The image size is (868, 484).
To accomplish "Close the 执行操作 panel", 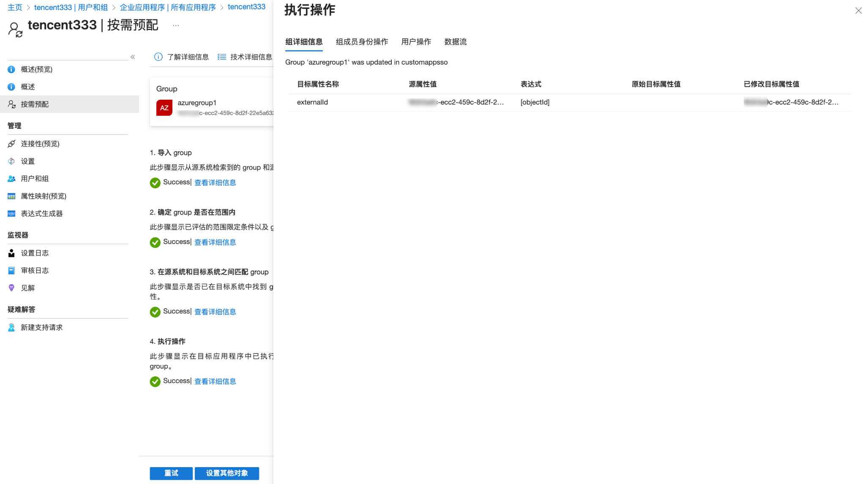I will 858,11.
